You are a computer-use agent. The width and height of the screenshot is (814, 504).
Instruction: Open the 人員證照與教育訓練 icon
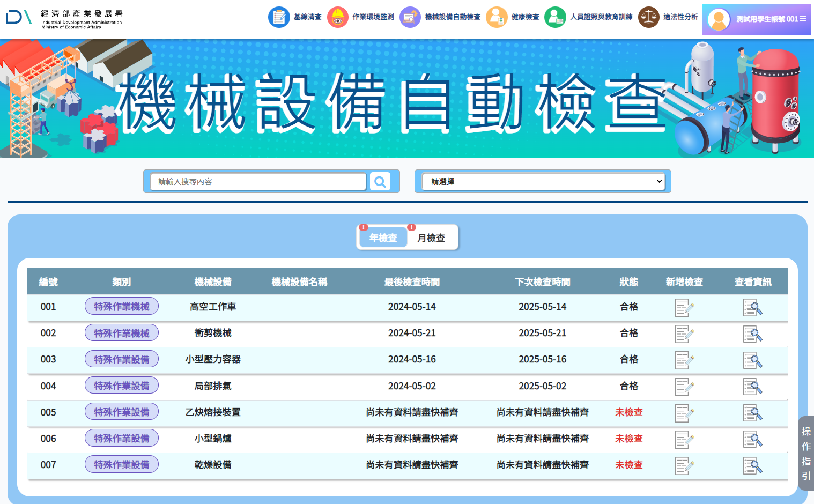555,17
